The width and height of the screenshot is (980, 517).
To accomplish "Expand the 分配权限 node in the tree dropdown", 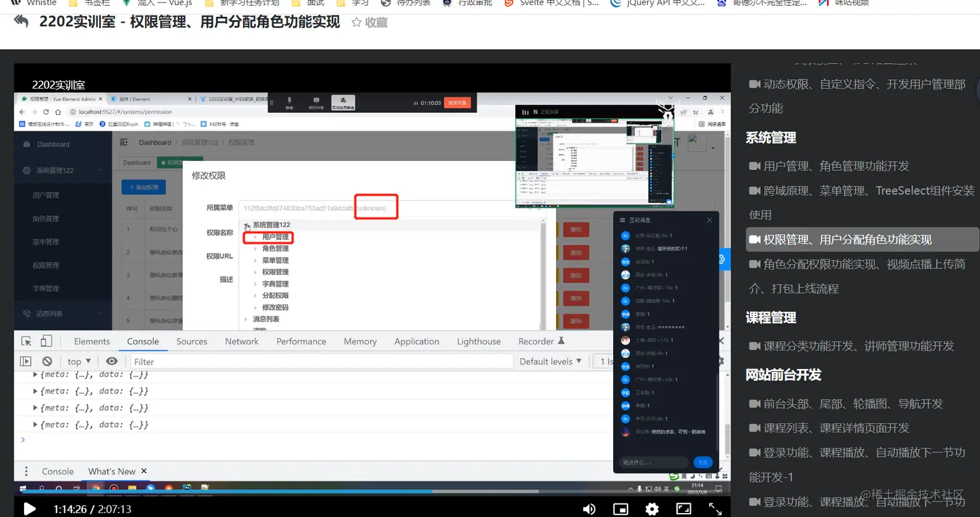I will 256,295.
